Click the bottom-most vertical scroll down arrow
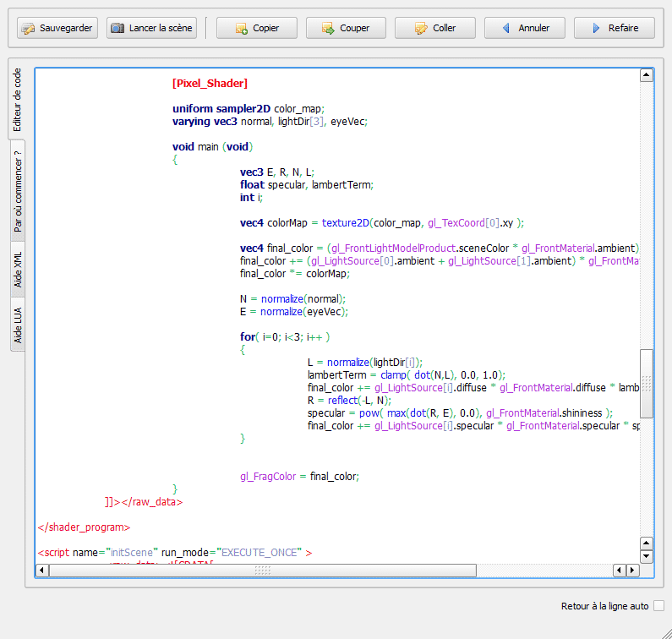672x639 pixels. [647, 557]
